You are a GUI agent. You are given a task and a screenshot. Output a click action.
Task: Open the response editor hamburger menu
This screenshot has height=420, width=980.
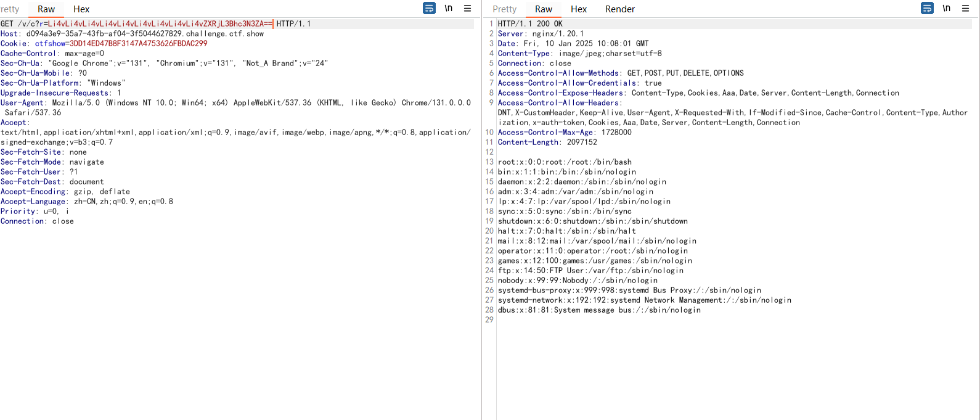click(x=966, y=8)
